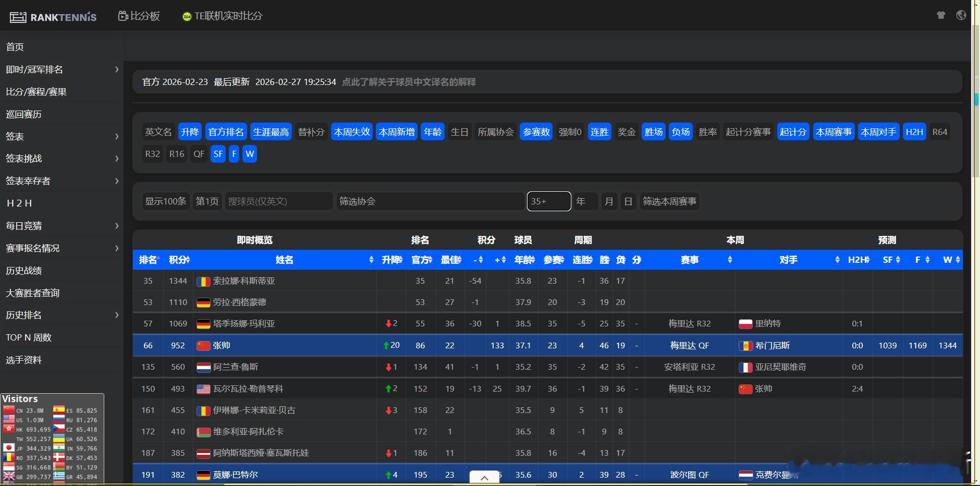Open the 第1页 page selector dropdown
Screen dimensions: 980x486
point(207,201)
